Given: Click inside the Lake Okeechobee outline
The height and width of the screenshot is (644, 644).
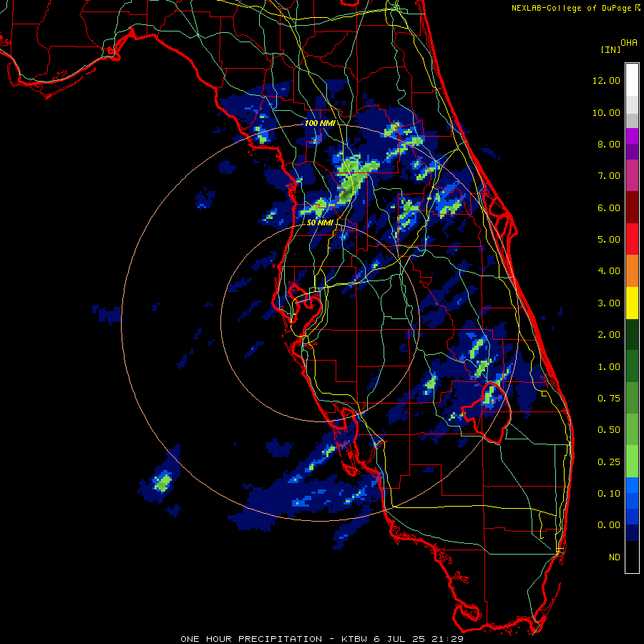Looking at the screenshot, I should pyautogui.click(x=489, y=415).
